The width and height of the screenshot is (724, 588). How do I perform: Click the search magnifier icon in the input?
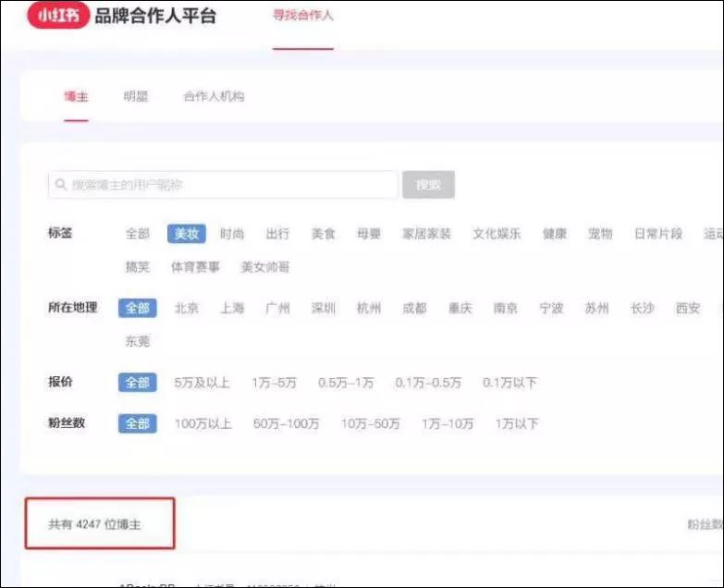pyautogui.click(x=60, y=185)
